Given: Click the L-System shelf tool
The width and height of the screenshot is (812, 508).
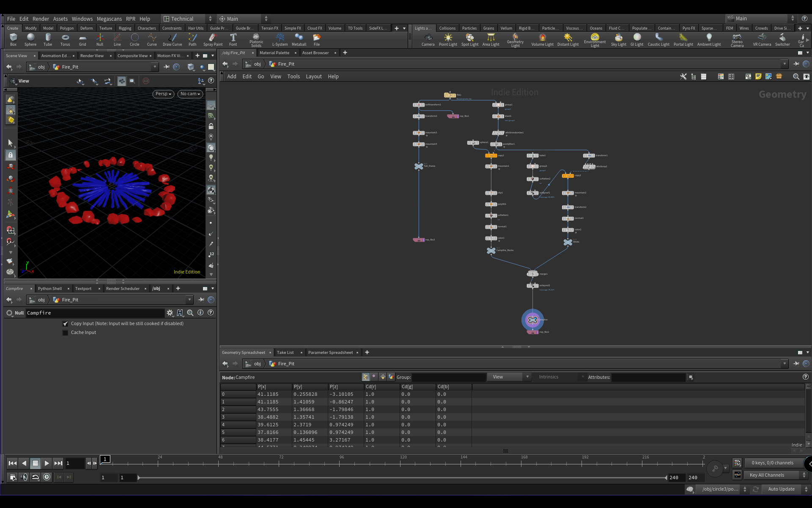Looking at the screenshot, I should 280,40.
